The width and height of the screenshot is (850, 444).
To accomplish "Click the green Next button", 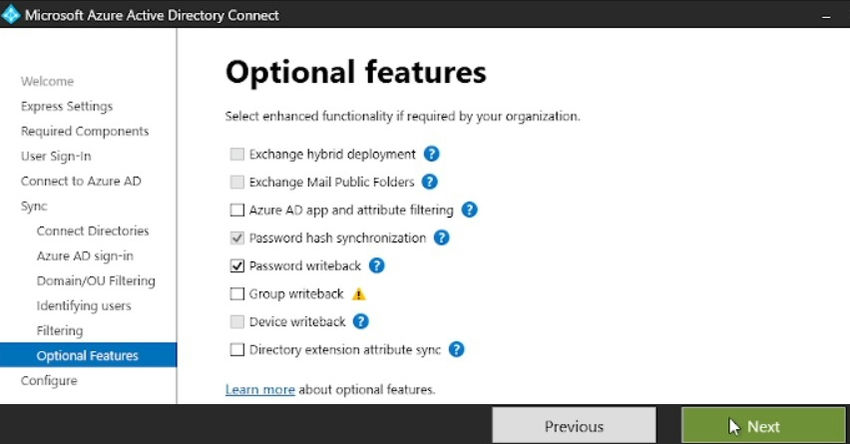I will (x=763, y=426).
